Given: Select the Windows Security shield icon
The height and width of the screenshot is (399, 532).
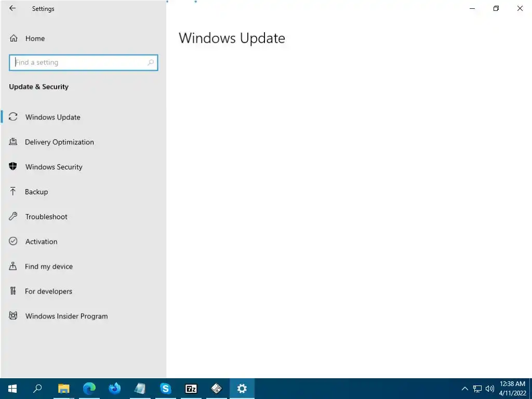Looking at the screenshot, I should click(x=13, y=166).
